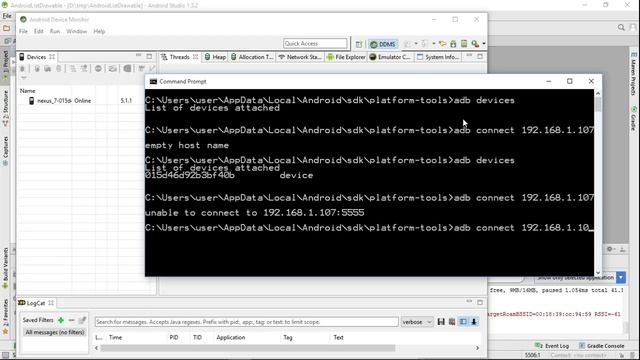
Task: Click the Quick Access search field
Action: click(x=315, y=43)
